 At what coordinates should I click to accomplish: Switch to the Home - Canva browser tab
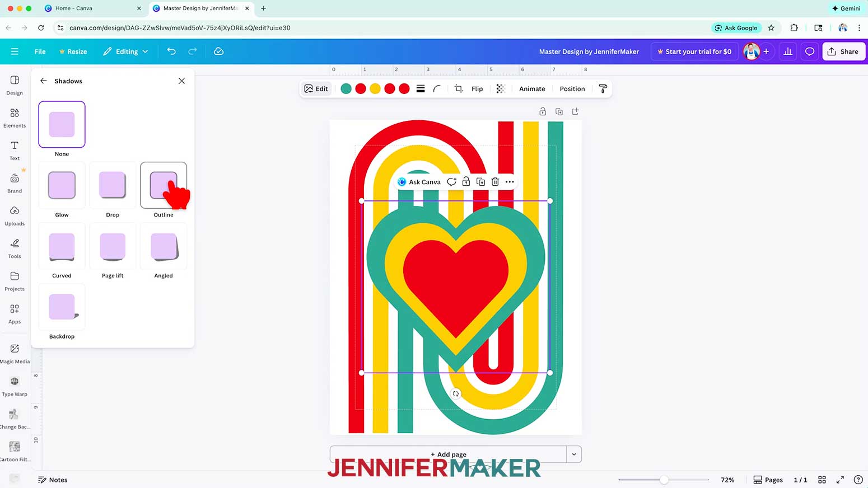coord(93,8)
